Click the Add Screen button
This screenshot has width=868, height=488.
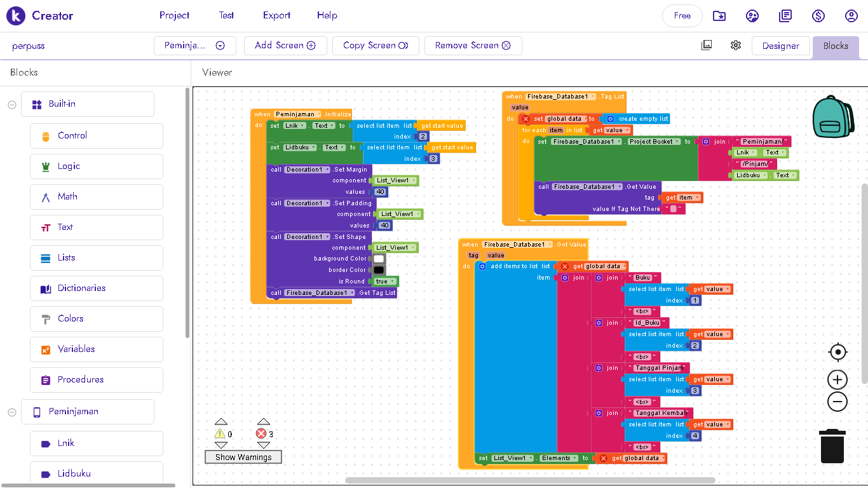click(x=285, y=46)
